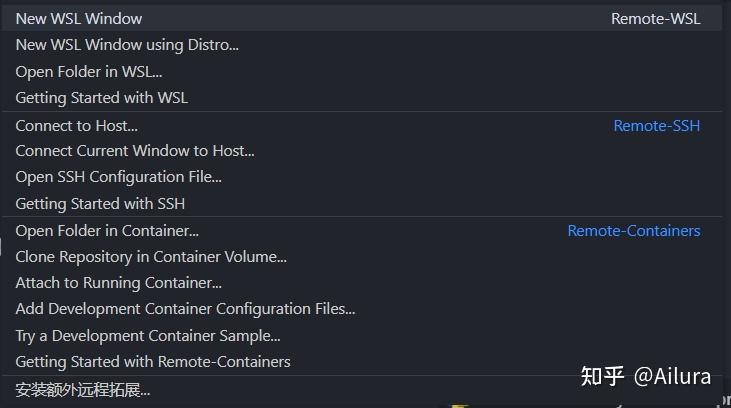Select New WSL Window command
The image size is (731, 408).
[79, 18]
